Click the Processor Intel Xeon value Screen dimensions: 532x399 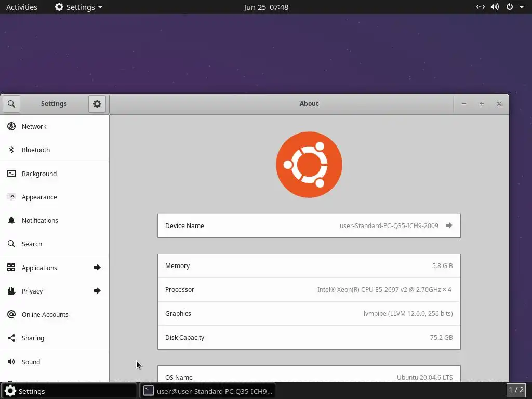click(x=384, y=290)
